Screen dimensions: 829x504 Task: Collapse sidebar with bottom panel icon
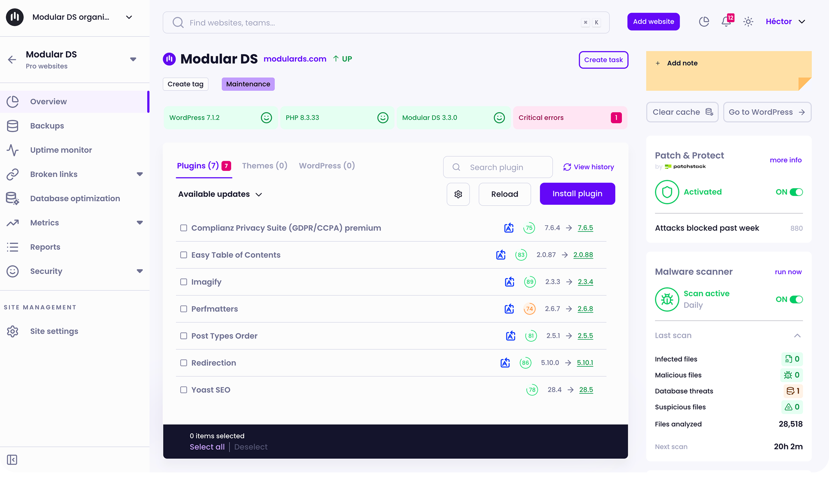pyautogui.click(x=12, y=460)
